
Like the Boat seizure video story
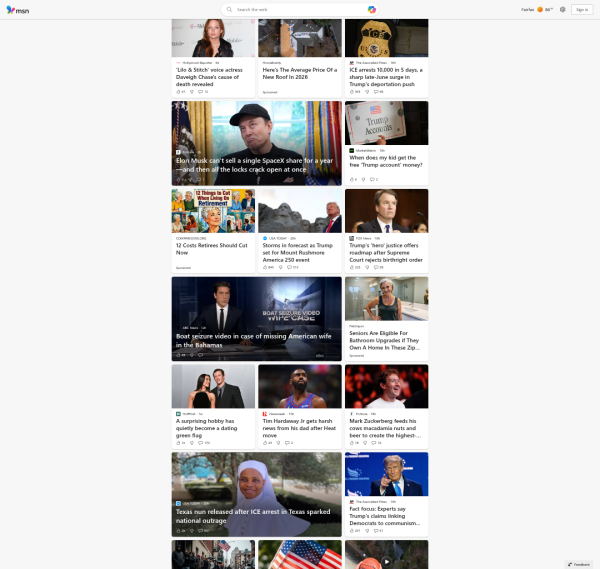(x=180, y=355)
